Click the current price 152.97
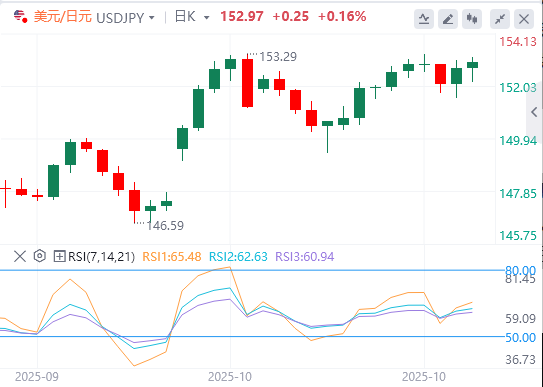Viewport: 543px width, 387px height. tap(242, 17)
